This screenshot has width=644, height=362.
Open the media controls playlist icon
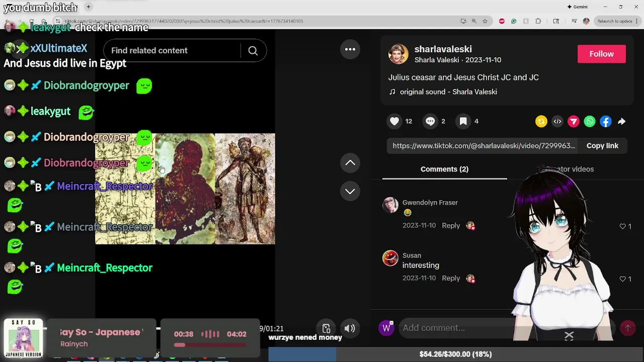point(574,21)
